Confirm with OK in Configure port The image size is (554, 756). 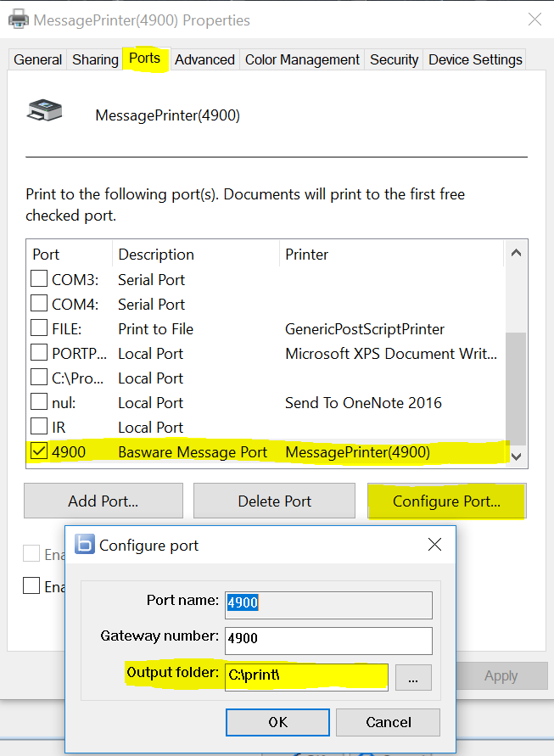[277, 722]
